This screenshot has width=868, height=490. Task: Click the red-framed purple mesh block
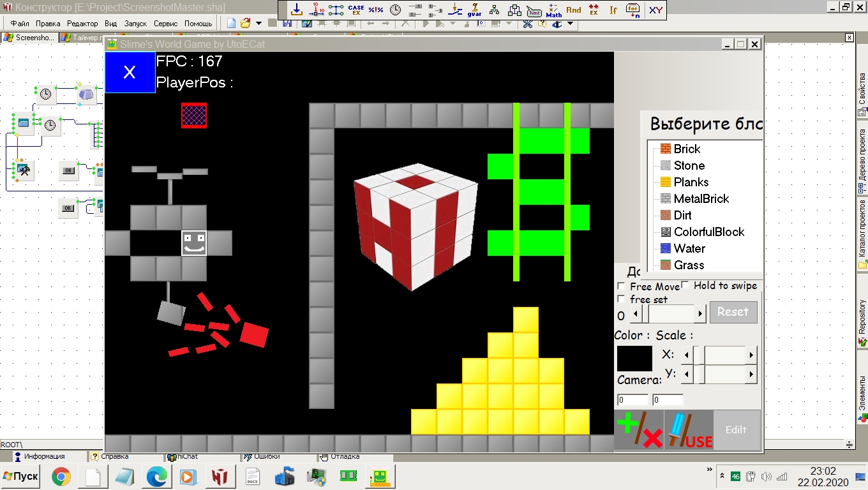[194, 115]
